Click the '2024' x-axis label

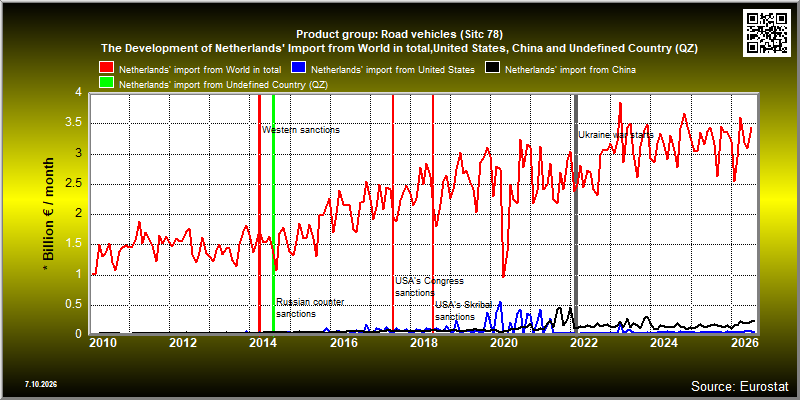click(x=664, y=343)
